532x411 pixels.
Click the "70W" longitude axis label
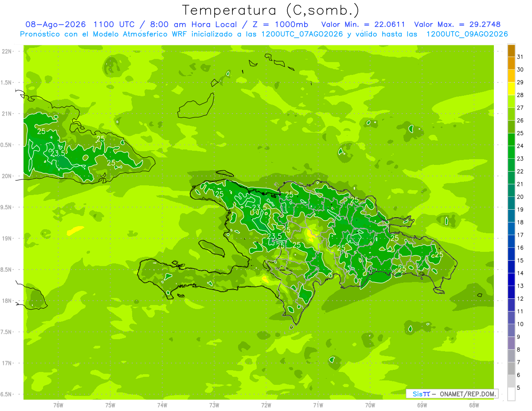pyautogui.click(x=370, y=405)
